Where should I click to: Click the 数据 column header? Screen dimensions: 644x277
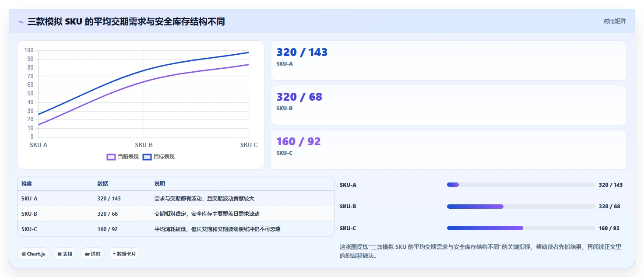click(x=102, y=184)
